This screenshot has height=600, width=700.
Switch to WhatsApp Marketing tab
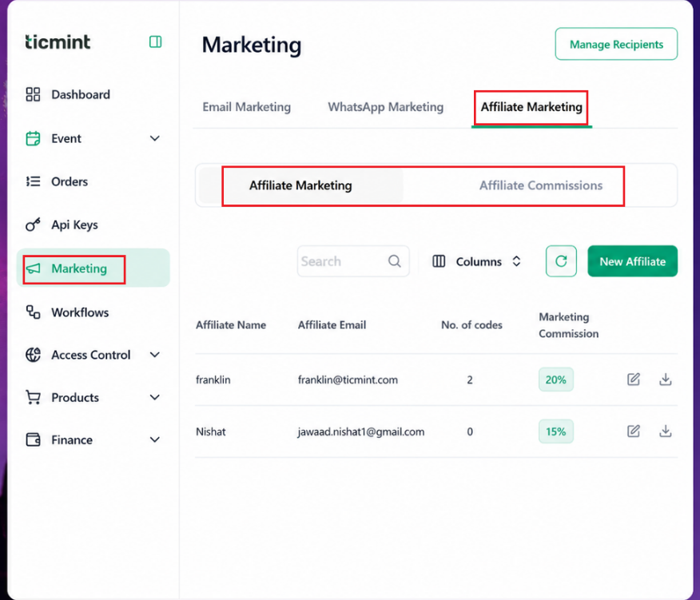[386, 107]
